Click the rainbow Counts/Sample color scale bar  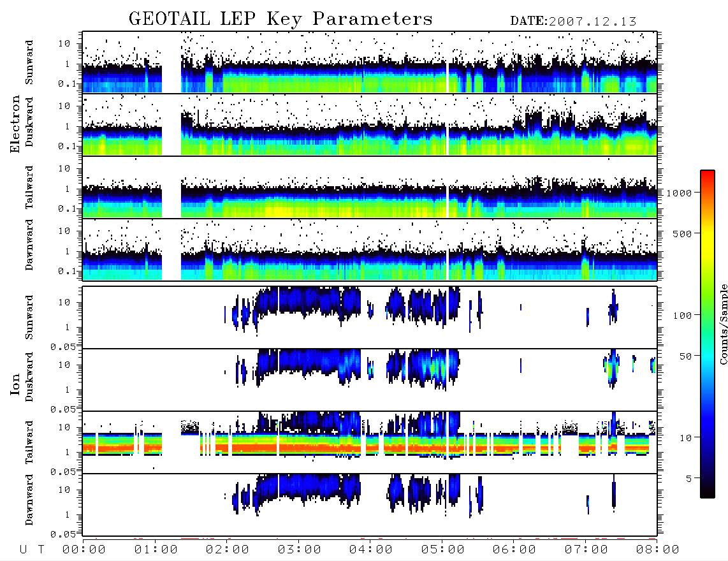click(x=708, y=334)
